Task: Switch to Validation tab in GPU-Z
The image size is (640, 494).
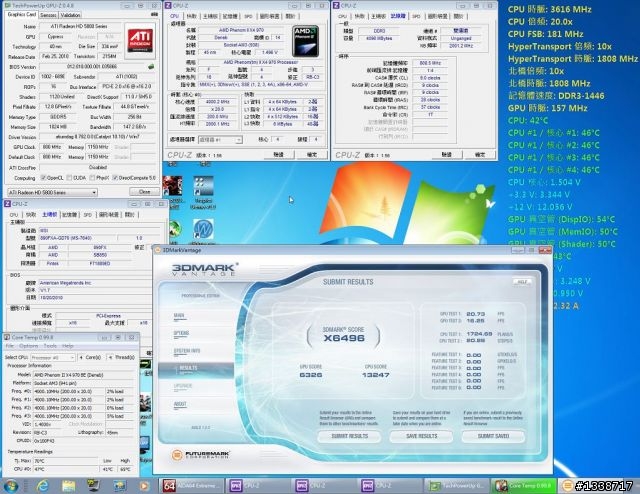Action: (70, 15)
